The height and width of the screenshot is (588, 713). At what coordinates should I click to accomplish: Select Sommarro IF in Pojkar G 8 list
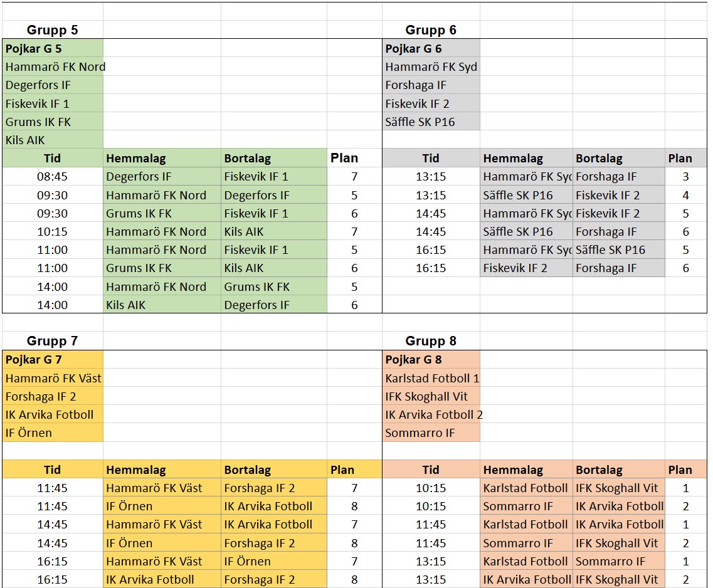tap(431, 433)
